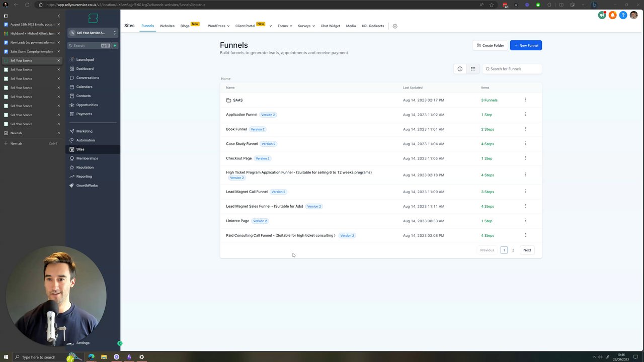Open the SAAS folder

pos(238,100)
